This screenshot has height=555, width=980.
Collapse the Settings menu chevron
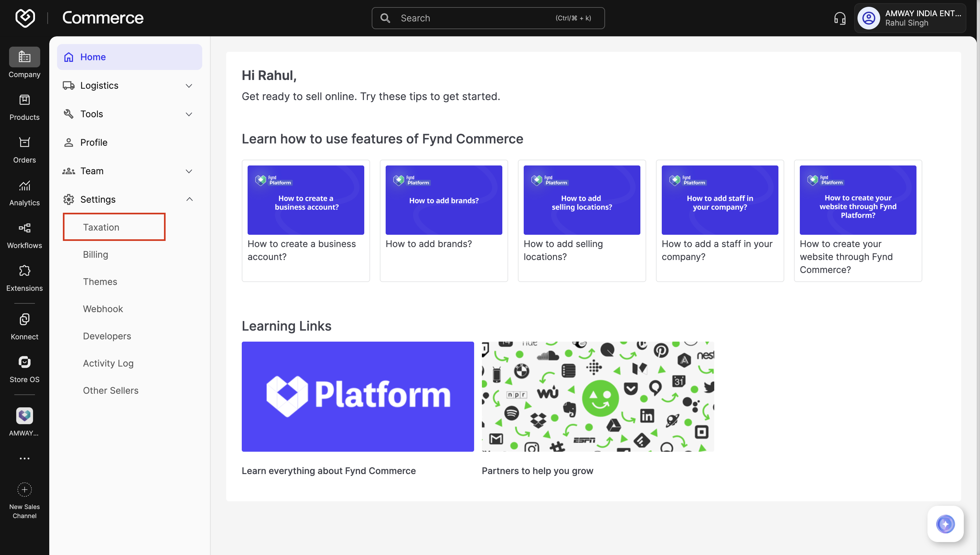pyautogui.click(x=189, y=199)
